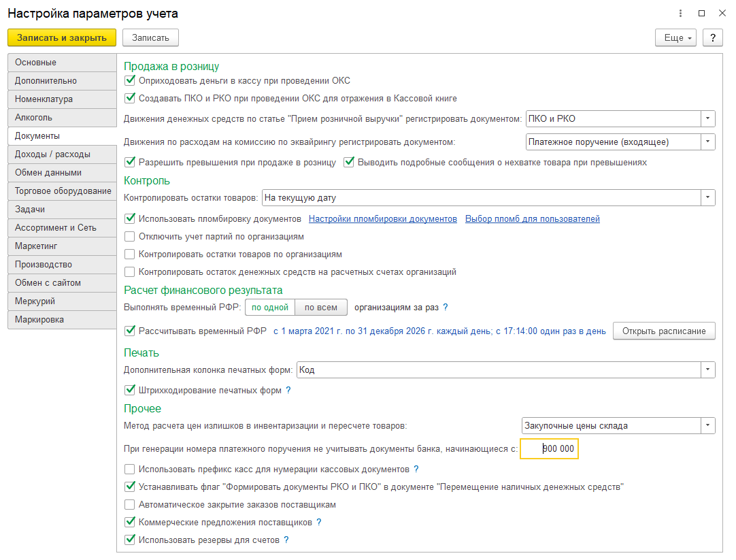The image size is (736, 560).
Task: Expand the ПКО и РКО dropdown
Action: (x=708, y=119)
